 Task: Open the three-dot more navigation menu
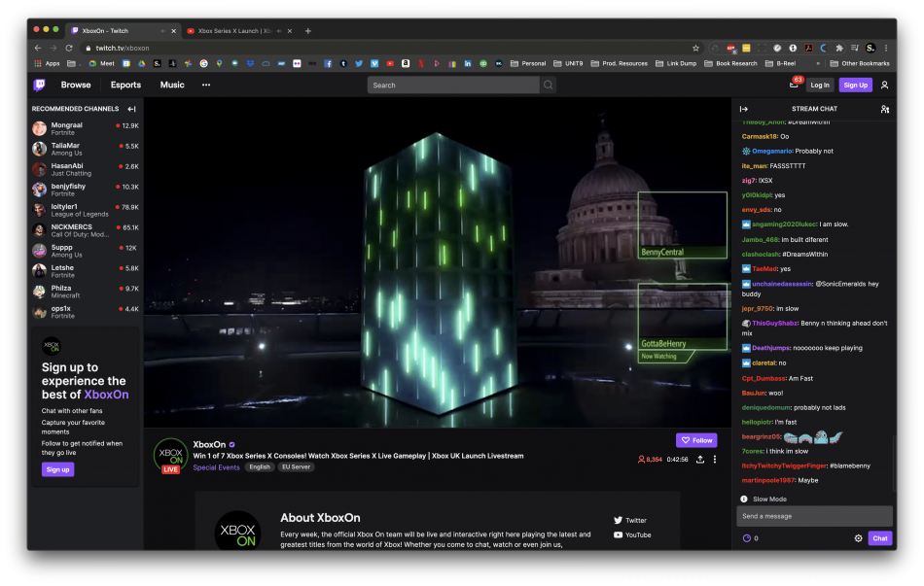coord(206,85)
